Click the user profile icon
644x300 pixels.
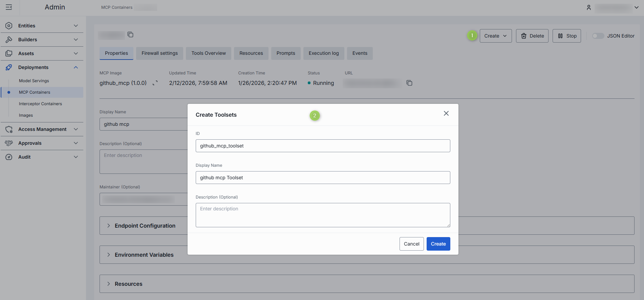[589, 7]
